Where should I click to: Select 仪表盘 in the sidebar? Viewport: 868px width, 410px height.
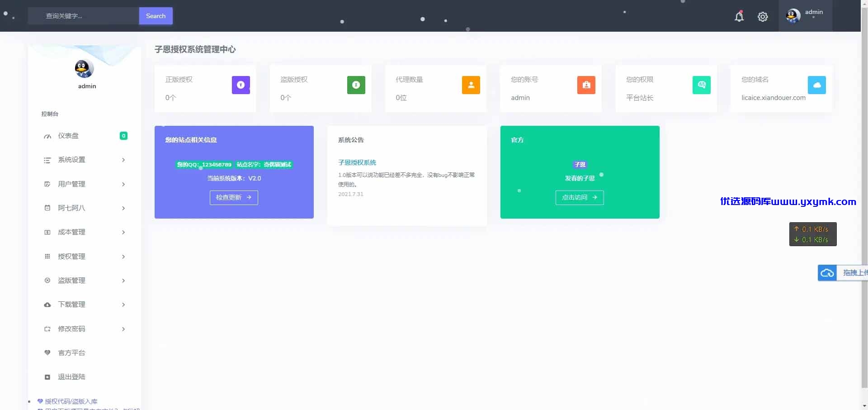tap(85, 136)
